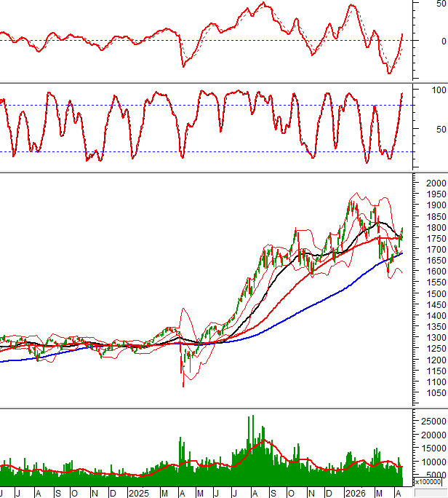448x498 pixels.
Task: Click the 2025 year label on time axis
Action: (x=140, y=493)
